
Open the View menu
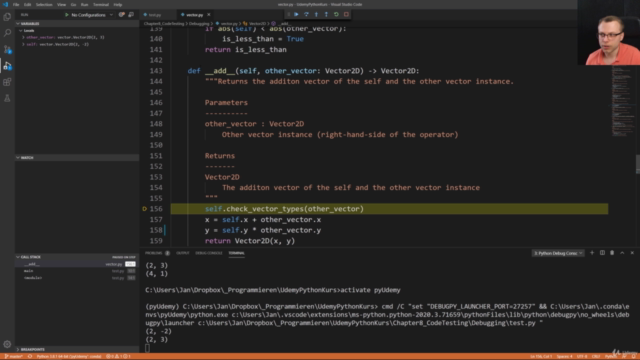pyautogui.click(x=61, y=4)
